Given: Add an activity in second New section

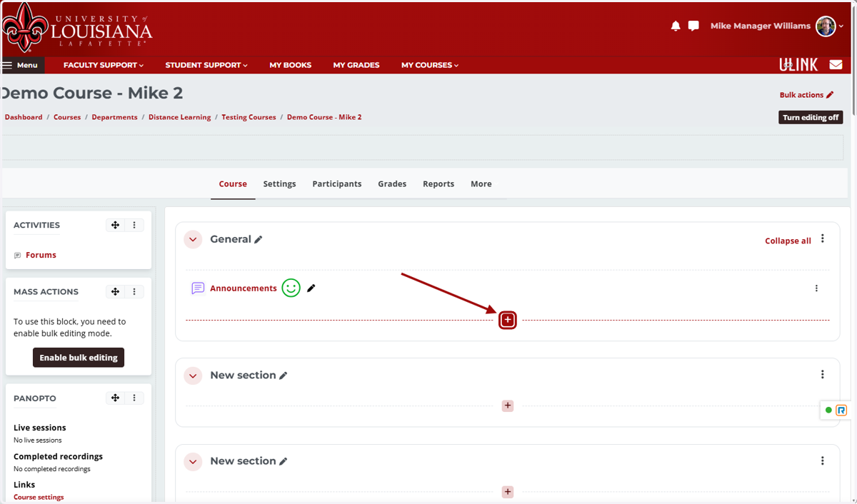Looking at the screenshot, I should (508, 492).
